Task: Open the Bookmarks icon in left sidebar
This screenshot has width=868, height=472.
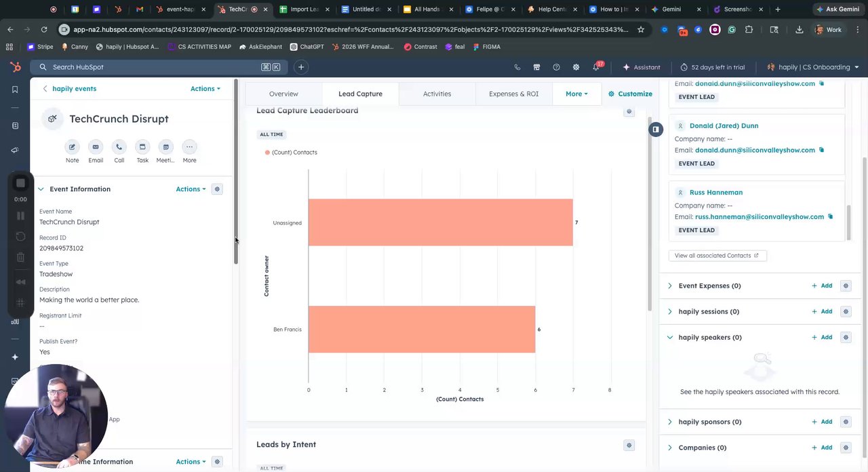Action: tap(15, 90)
